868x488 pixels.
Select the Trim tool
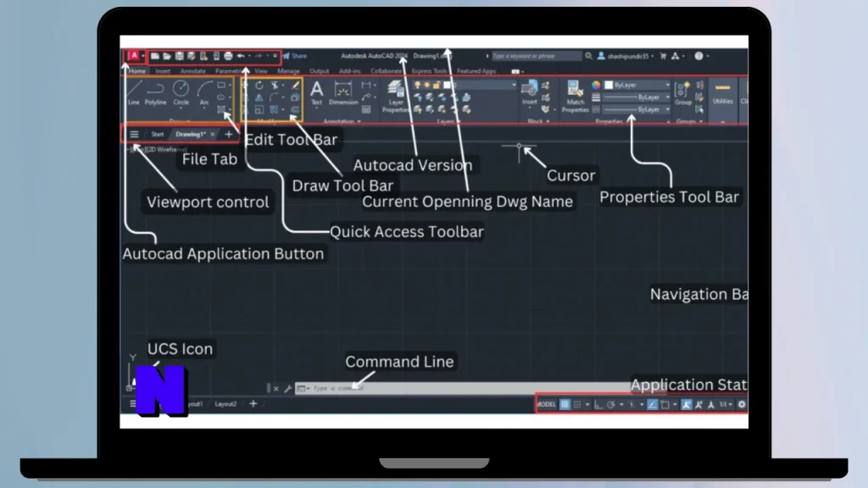274,86
